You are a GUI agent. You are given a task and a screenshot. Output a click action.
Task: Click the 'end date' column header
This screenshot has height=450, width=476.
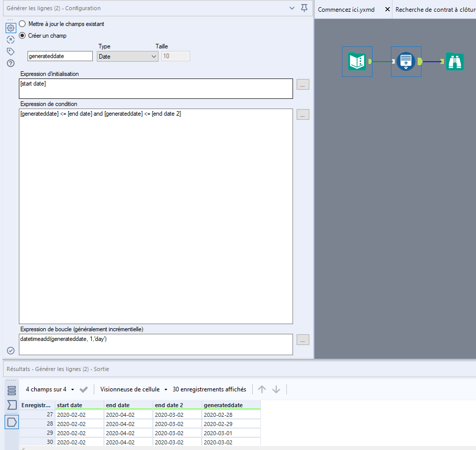pyautogui.click(x=128, y=405)
